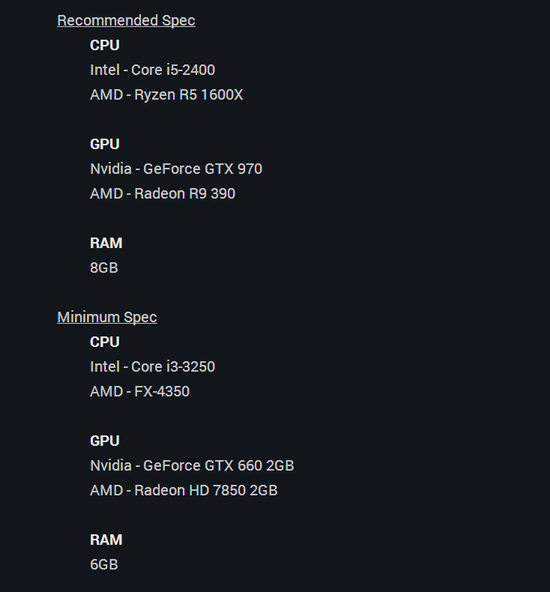Select the AMD - Ryzen R5 1600X text
This screenshot has width=550, height=592.
166,95
